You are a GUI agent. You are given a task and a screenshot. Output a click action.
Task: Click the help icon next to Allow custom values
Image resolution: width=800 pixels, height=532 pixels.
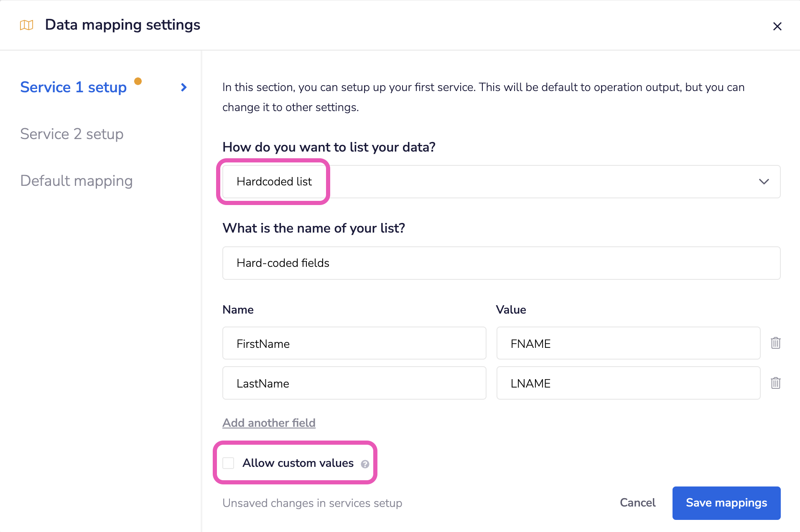point(364,464)
